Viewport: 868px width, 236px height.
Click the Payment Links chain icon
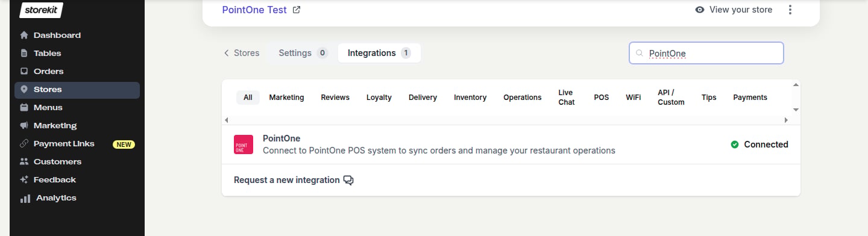pos(24,143)
